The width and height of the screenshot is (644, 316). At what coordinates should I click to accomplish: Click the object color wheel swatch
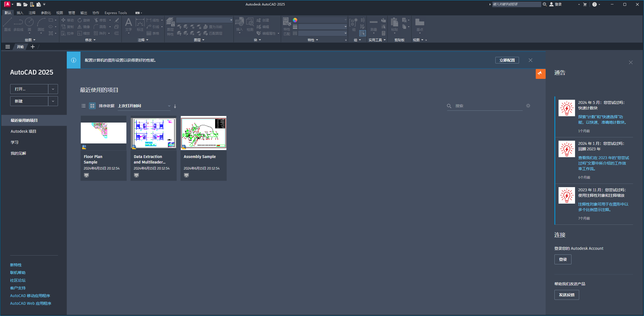[x=295, y=20]
